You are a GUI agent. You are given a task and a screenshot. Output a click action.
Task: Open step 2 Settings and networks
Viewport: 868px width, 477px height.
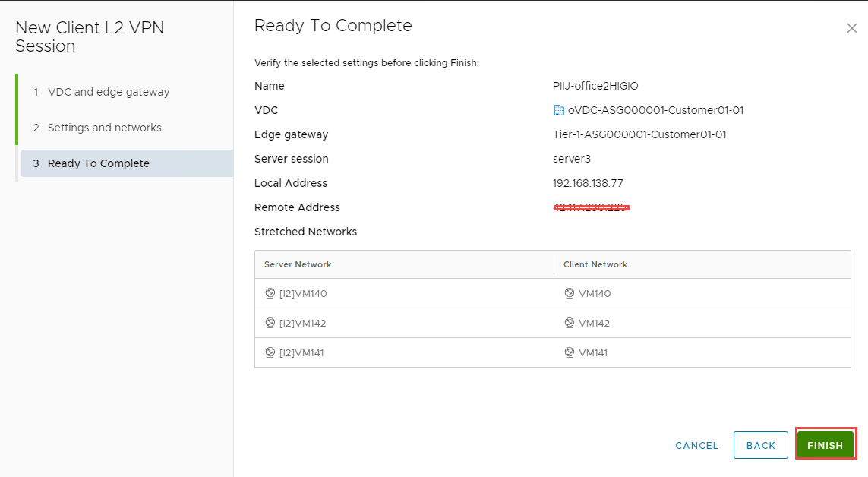point(104,128)
